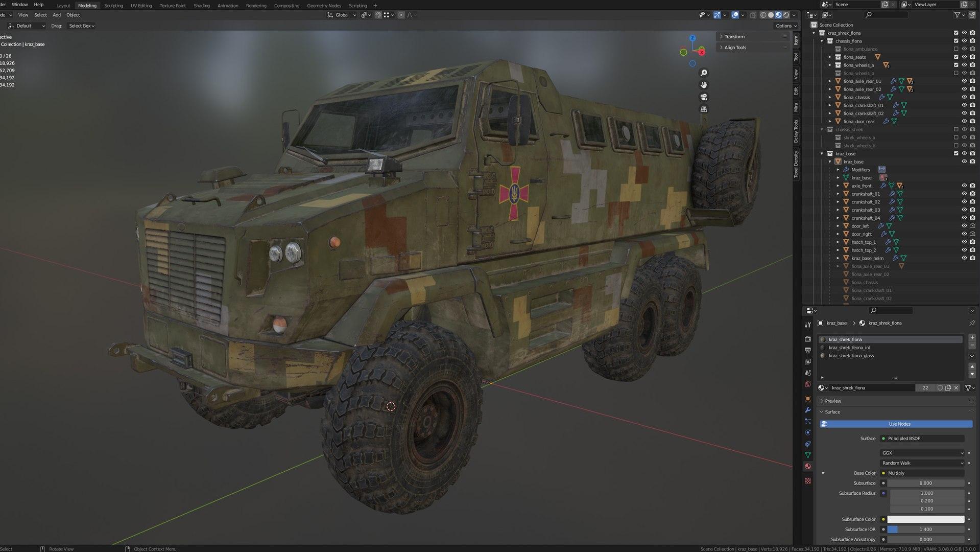Toggle the camera view icon
Viewport: 980px width, 552px height.
pyautogui.click(x=704, y=97)
